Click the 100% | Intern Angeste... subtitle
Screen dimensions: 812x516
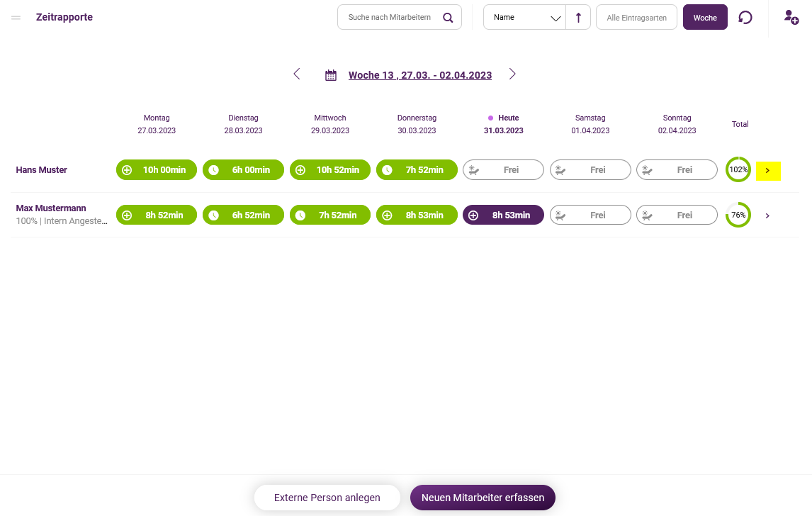point(62,221)
